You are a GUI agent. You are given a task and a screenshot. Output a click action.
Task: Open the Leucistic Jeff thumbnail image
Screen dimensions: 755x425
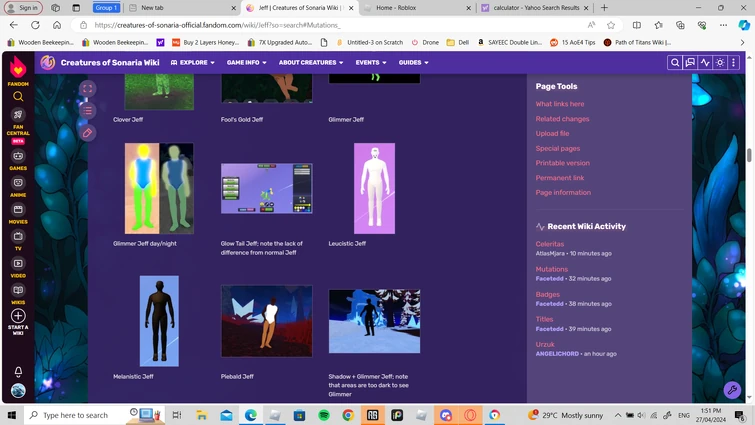click(x=374, y=188)
